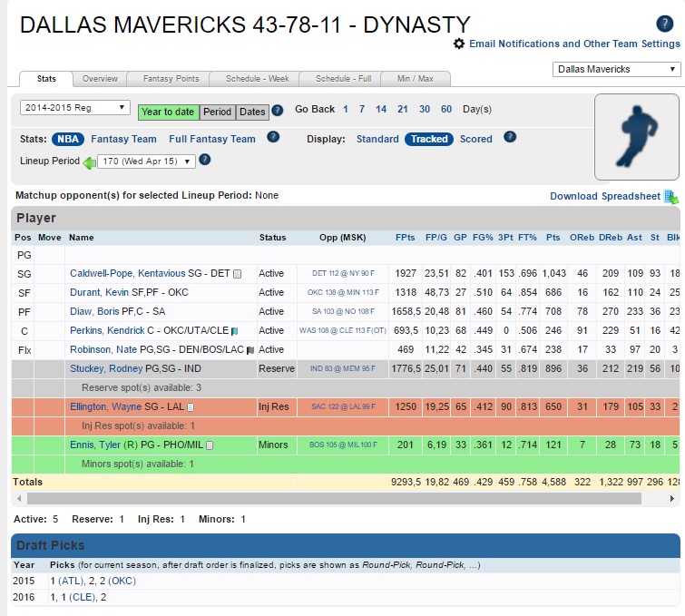This screenshot has width=685, height=616.
Task: Sort table by FG% column
Action: coord(483,237)
